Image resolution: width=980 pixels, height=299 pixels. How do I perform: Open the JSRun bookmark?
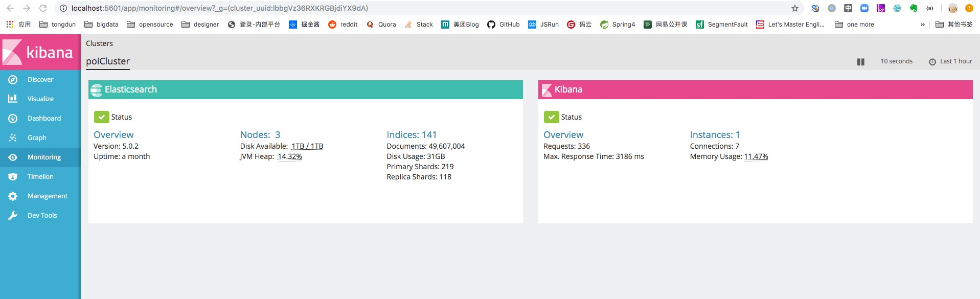coord(543,25)
